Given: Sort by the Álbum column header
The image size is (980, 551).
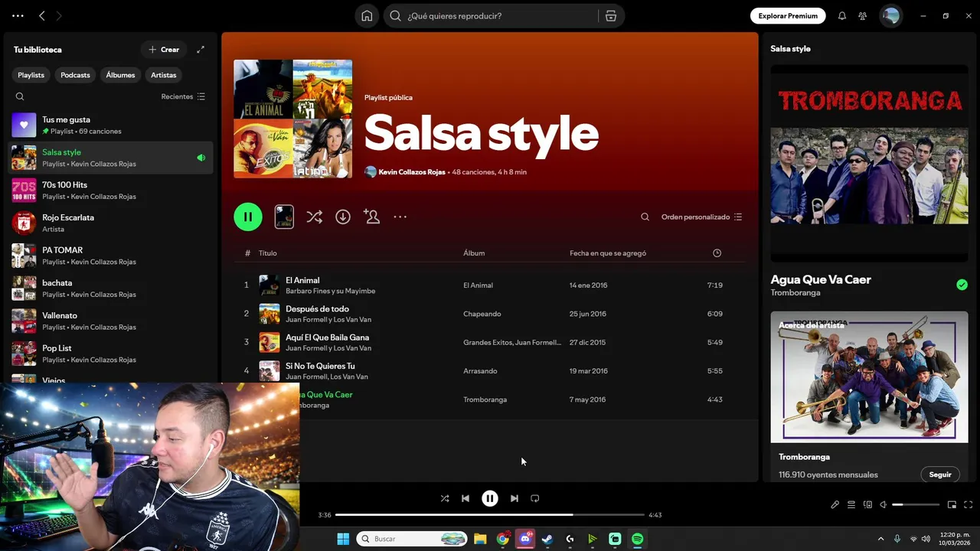Looking at the screenshot, I should (474, 253).
